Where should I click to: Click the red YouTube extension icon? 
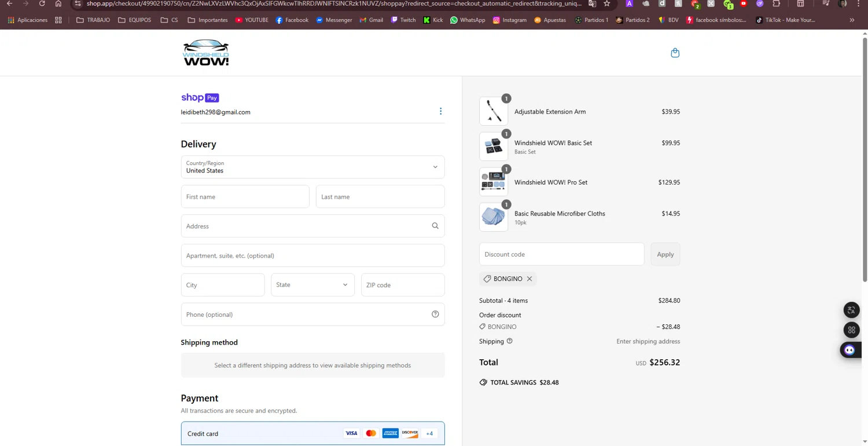tap(744, 3)
